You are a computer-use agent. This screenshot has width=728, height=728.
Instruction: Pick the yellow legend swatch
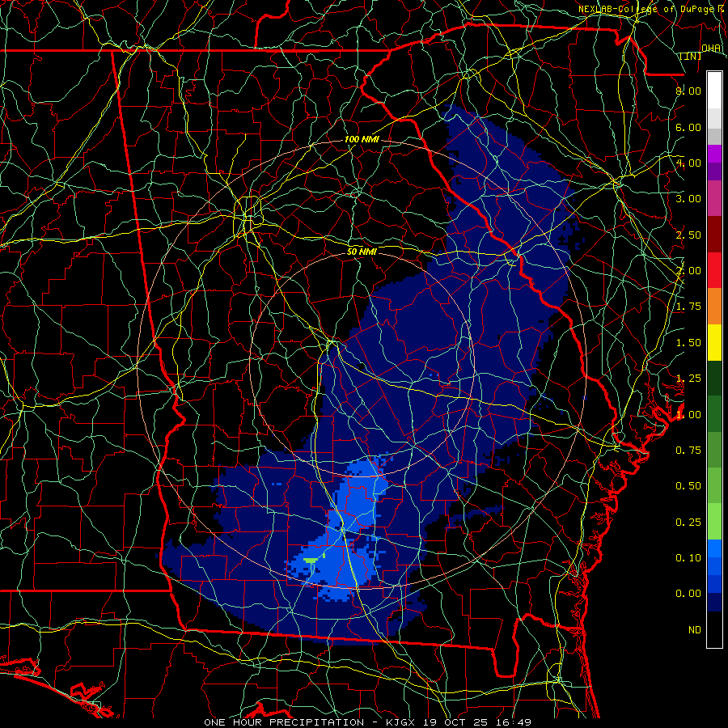coord(714,342)
